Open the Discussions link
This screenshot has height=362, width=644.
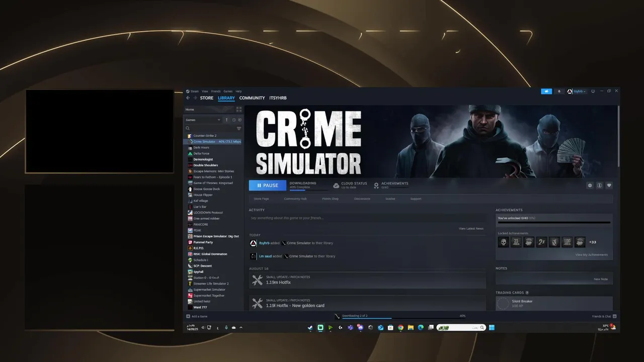(x=362, y=199)
